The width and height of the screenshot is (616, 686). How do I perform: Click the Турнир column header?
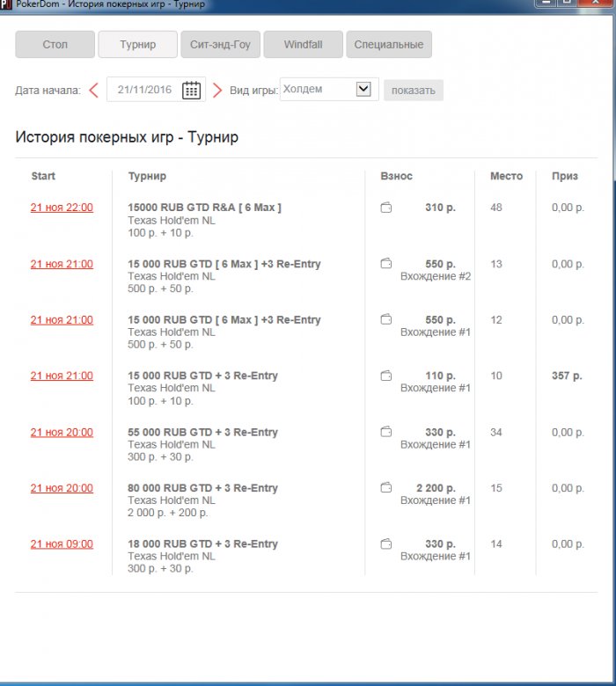(x=147, y=176)
